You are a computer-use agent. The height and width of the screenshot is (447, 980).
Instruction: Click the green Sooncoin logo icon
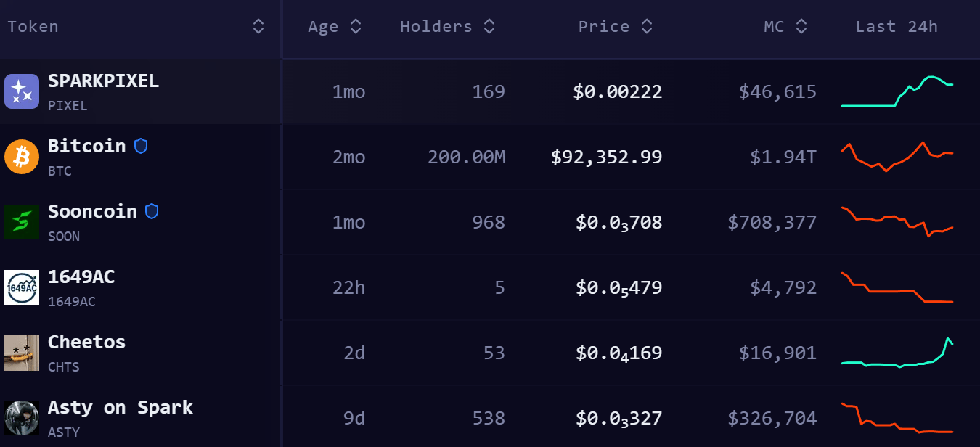click(x=22, y=222)
